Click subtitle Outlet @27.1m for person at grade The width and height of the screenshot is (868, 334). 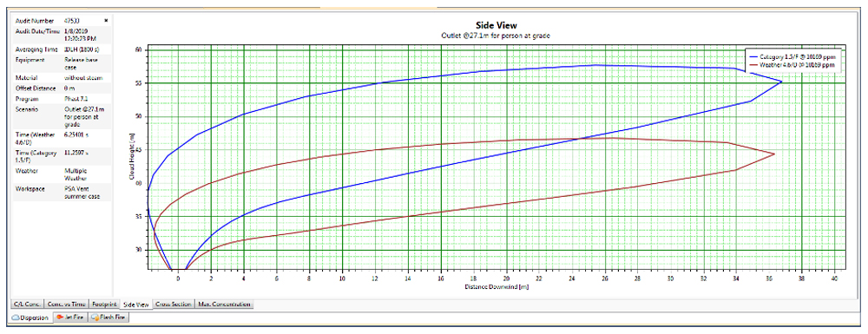(496, 36)
